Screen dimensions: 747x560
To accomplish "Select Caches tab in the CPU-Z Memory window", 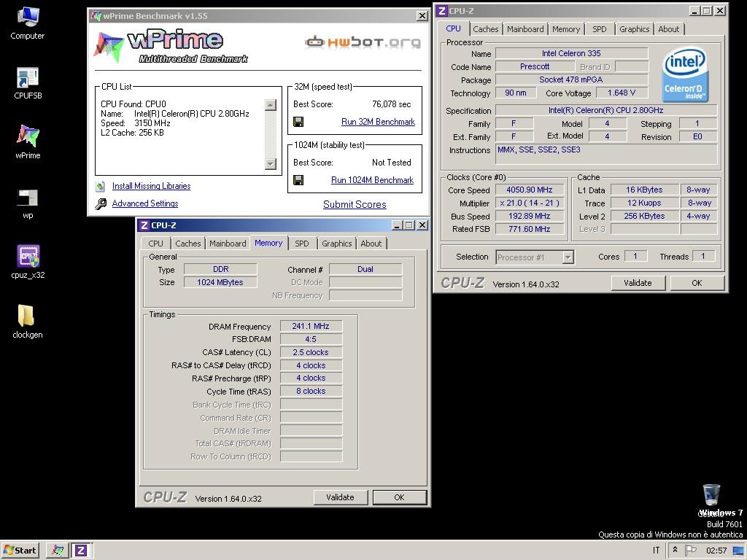I will click(x=187, y=244).
